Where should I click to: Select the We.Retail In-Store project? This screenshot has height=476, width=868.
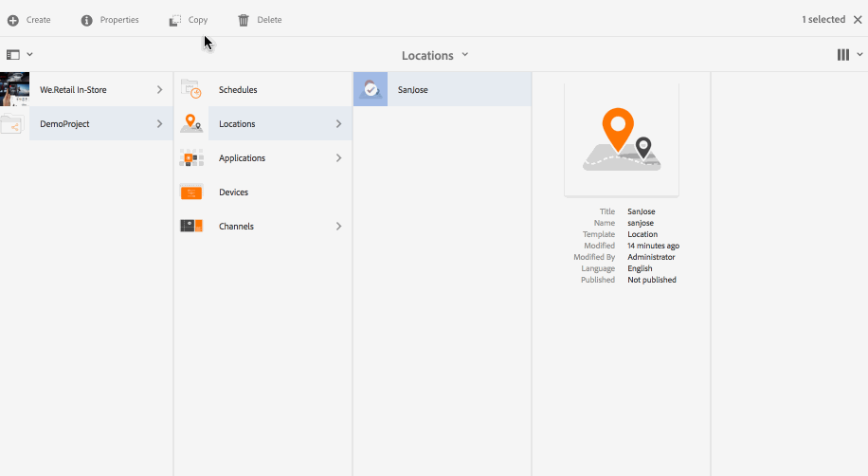pyautogui.click(x=86, y=89)
